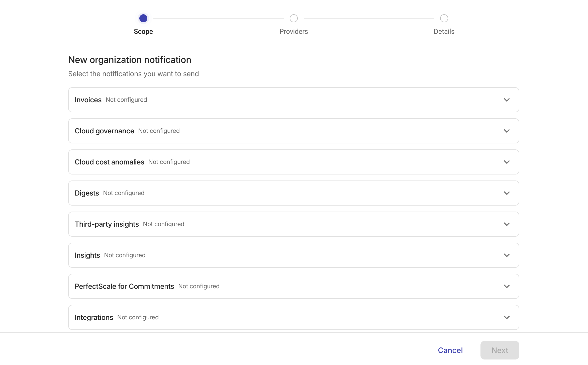588x365 pixels.
Task: Click PerfectScale for Commitments title
Action: (124, 286)
